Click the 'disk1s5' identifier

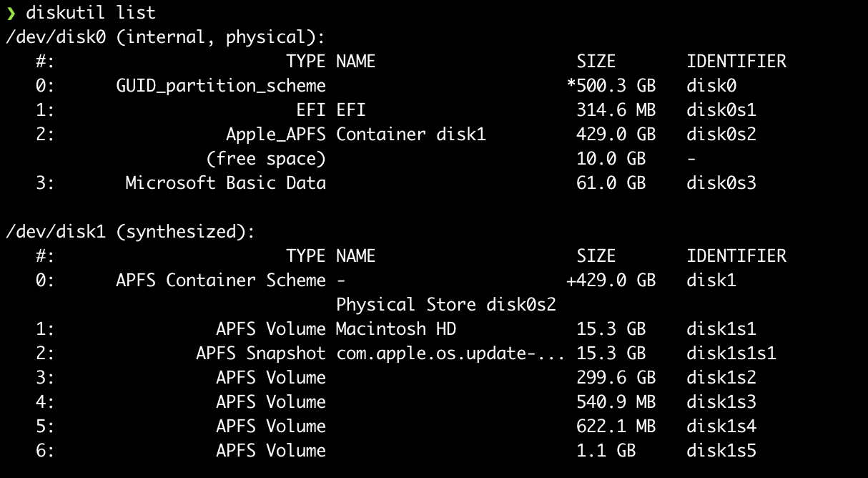[721, 451]
